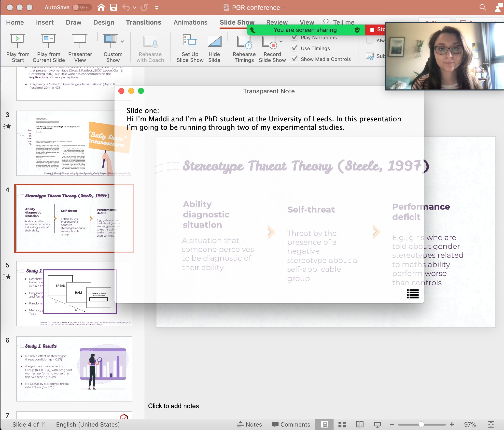This screenshot has width=504, height=430.
Task: Click the Save icon in title bar
Action: click(113, 7)
